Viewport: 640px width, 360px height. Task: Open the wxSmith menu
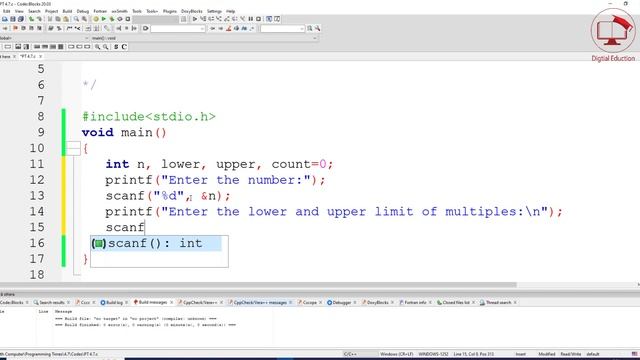tap(119, 11)
